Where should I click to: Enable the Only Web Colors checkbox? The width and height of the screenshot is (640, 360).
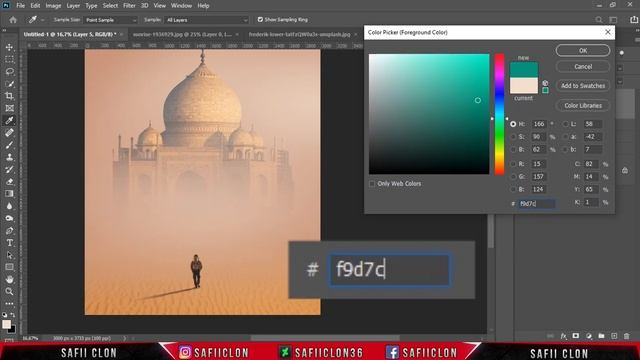pos(372,184)
